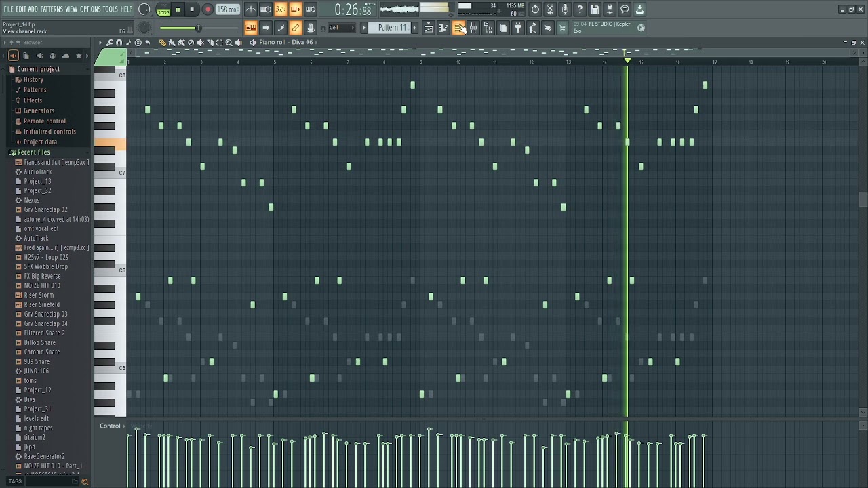Click the browser search magnifier icon
This screenshot has height=488, width=868.
85,481
